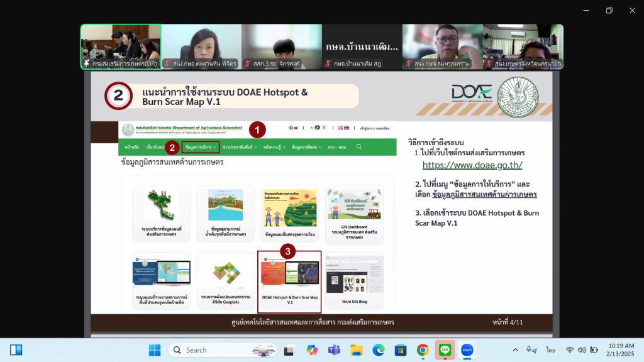Click the green medium font-size A icon
Screen dimensions: 644x362
317,128
